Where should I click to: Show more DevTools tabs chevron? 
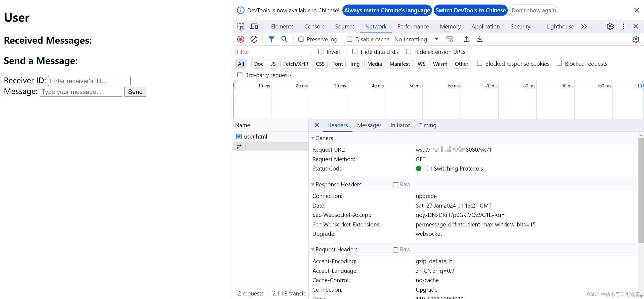pos(584,26)
